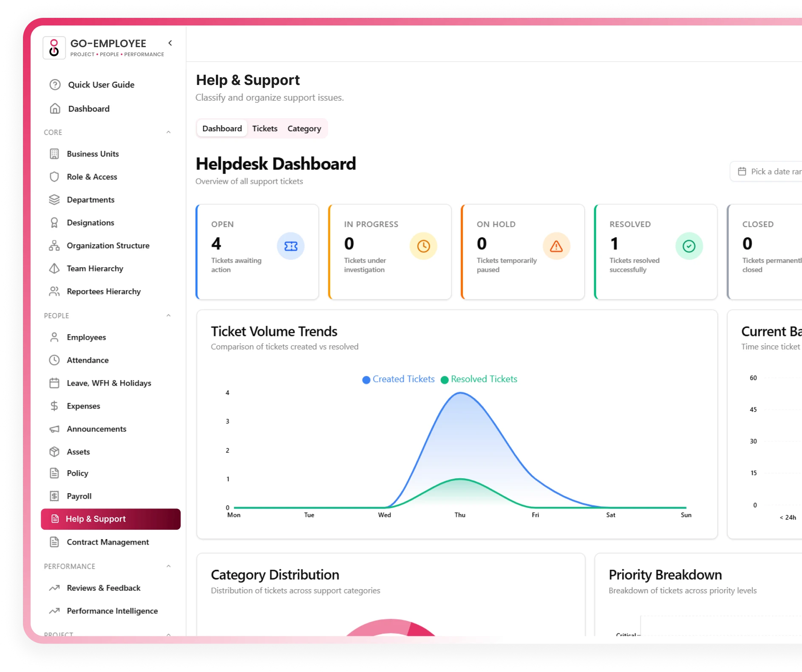This screenshot has height=672, width=802.
Task: Click the Announcements megaphone icon
Action: click(54, 429)
